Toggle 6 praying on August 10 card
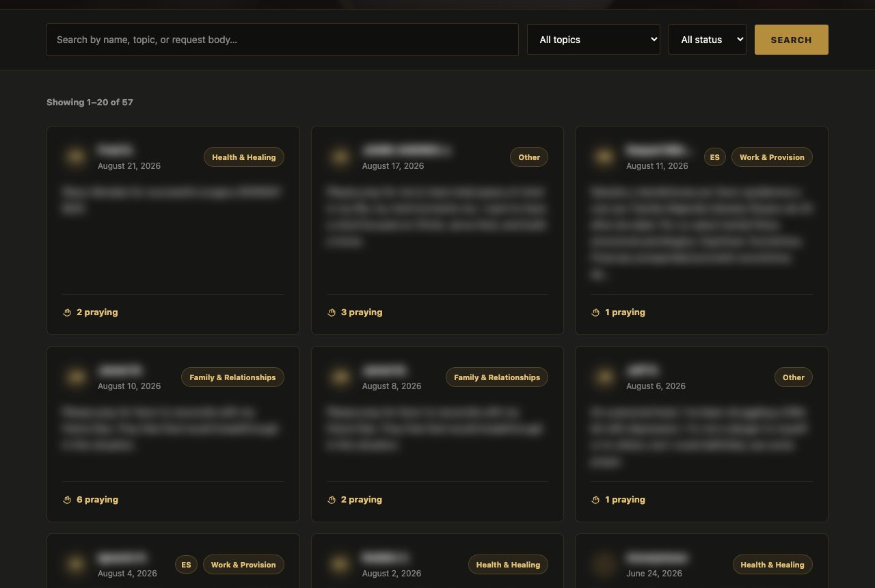The width and height of the screenshot is (875, 588). point(90,500)
